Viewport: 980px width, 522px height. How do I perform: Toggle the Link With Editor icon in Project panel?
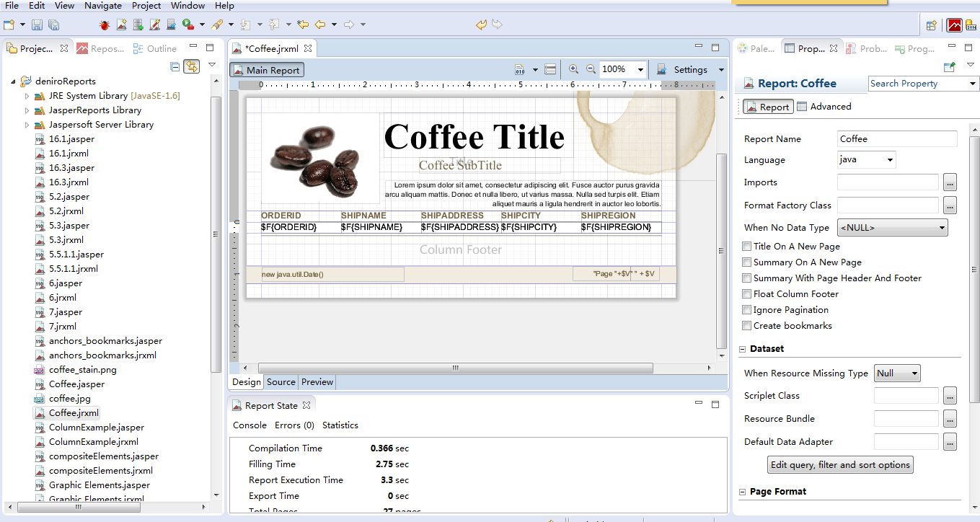tap(192, 66)
